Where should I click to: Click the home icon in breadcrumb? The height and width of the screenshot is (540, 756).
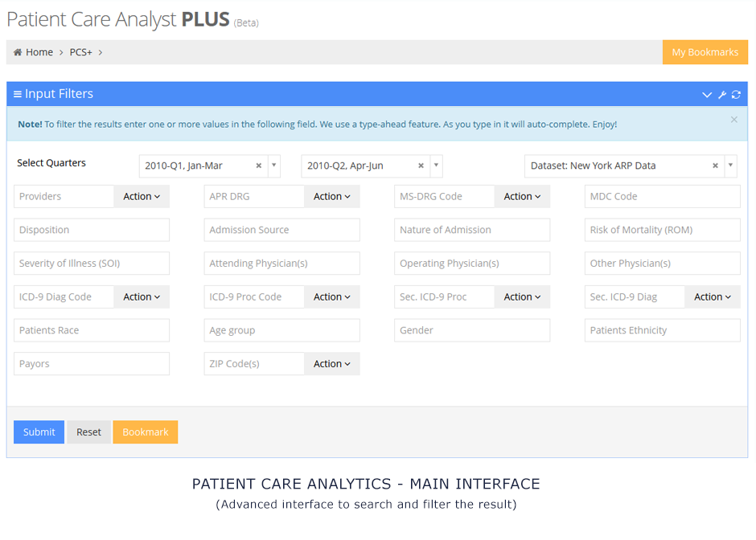[18, 52]
